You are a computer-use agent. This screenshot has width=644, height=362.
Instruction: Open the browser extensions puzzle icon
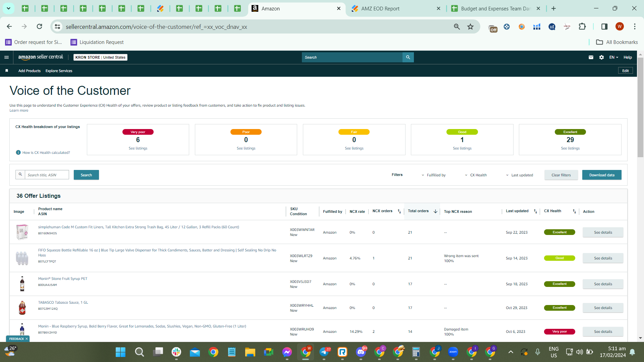[582, 26]
